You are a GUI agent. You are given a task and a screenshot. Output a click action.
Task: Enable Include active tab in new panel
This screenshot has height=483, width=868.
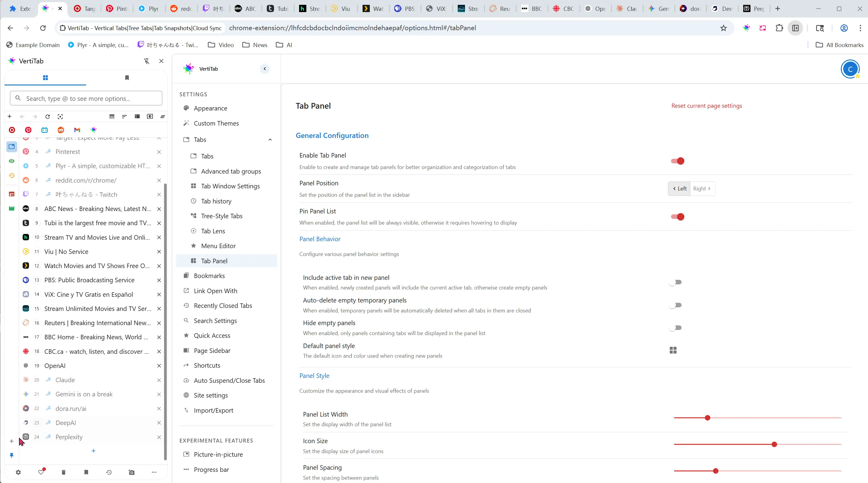(x=676, y=282)
